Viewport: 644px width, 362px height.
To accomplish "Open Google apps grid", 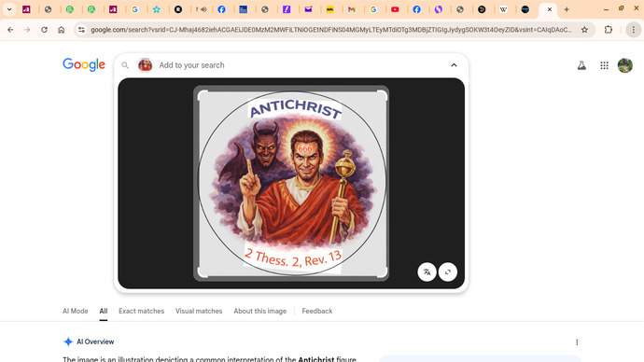I will [x=604, y=65].
